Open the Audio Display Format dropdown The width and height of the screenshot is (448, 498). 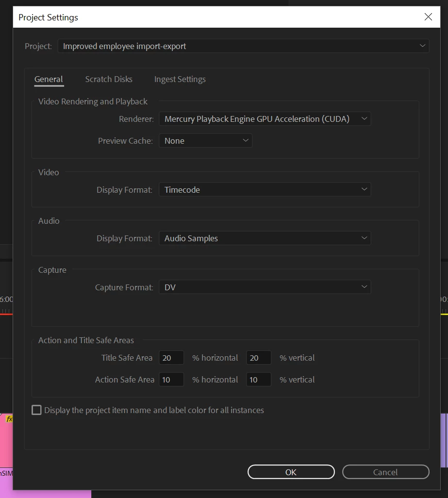265,238
